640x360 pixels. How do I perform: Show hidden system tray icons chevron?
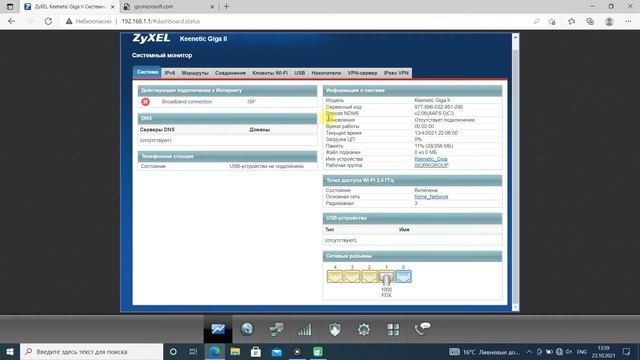tap(529, 351)
